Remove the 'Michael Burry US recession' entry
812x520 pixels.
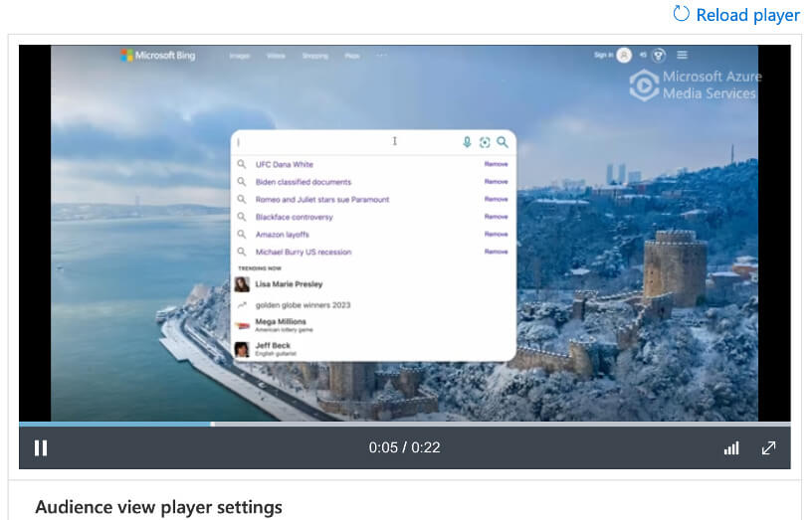tap(497, 252)
